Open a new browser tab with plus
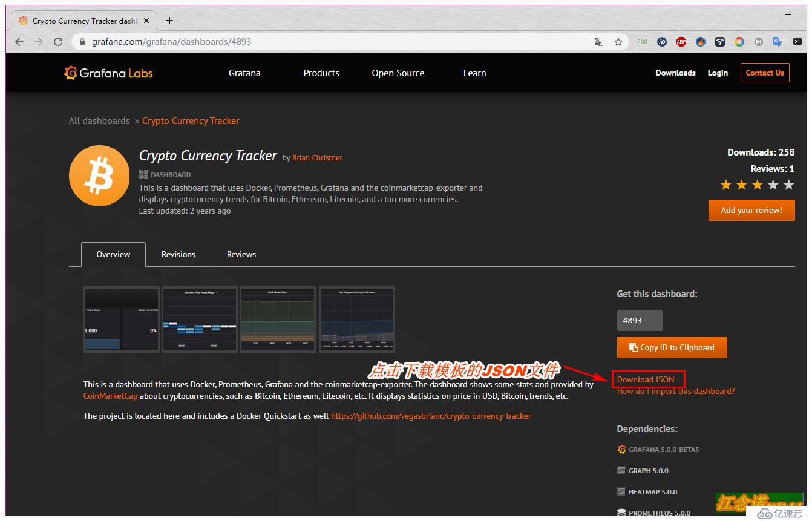 click(169, 21)
